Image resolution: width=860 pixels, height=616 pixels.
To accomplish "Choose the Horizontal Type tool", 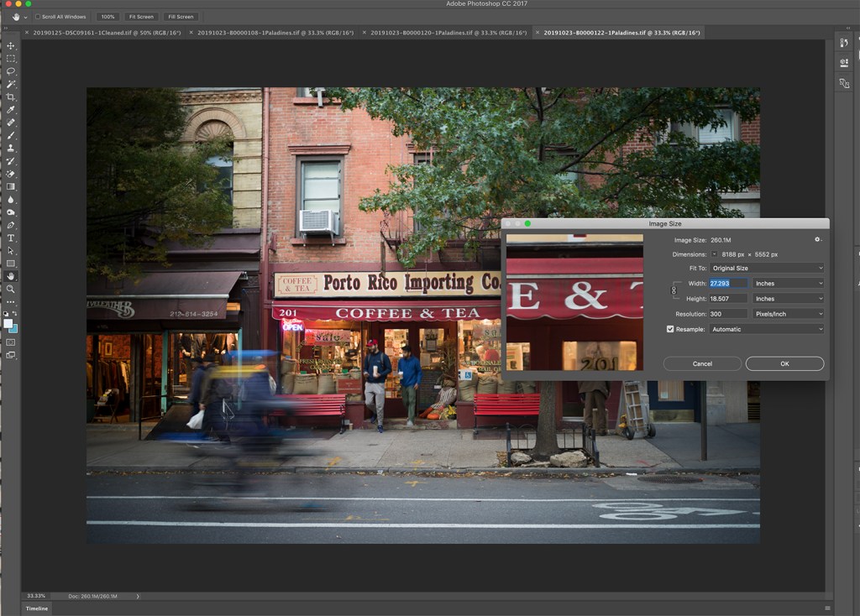I will [x=11, y=238].
